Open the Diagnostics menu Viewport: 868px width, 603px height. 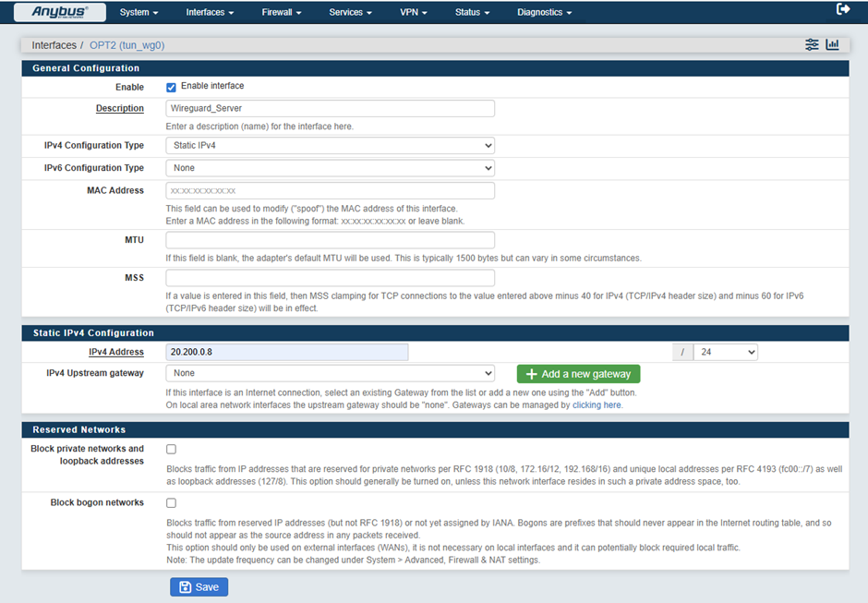click(544, 13)
